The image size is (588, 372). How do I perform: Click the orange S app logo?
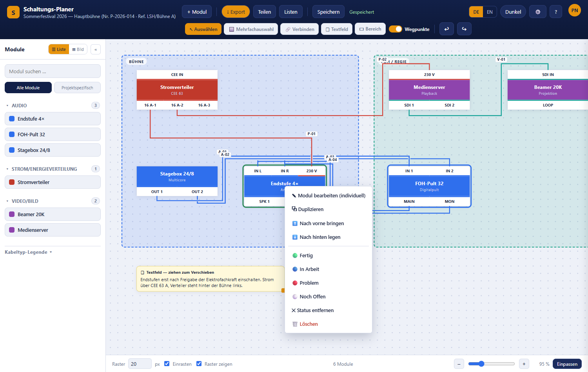13,12
